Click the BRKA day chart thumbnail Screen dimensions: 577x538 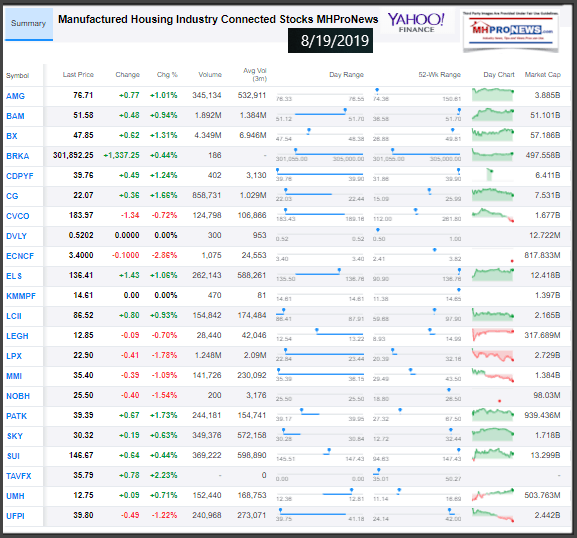click(x=493, y=155)
